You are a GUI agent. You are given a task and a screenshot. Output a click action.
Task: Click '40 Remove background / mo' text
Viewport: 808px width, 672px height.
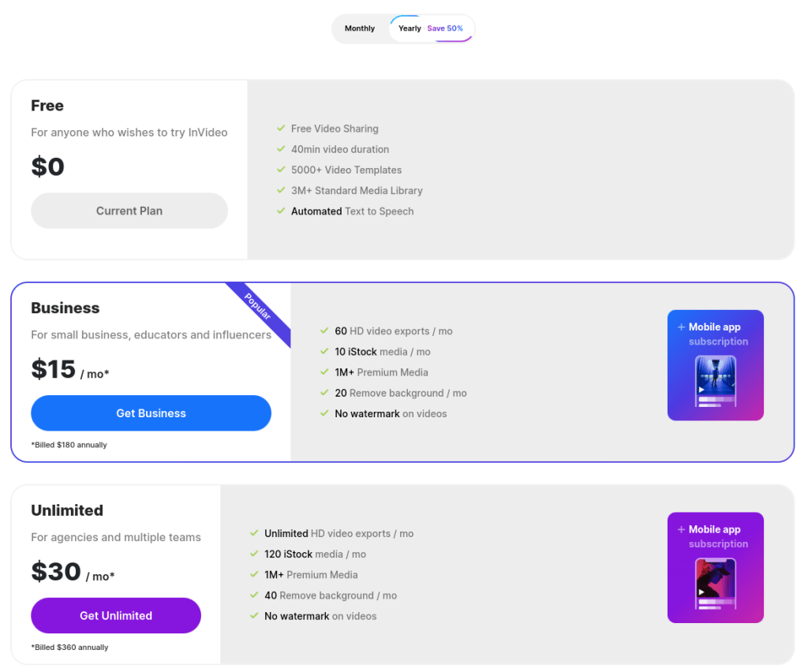click(331, 595)
